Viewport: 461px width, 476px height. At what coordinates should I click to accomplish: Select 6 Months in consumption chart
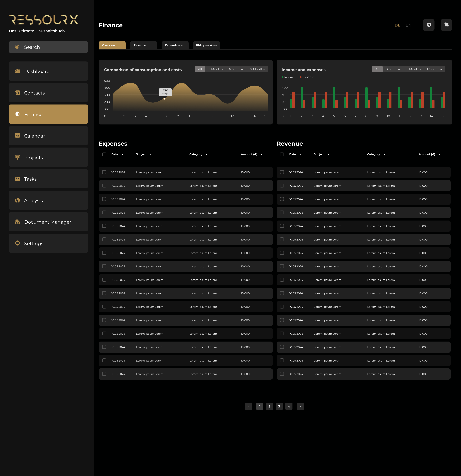pyautogui.click(x=236, y=69)
